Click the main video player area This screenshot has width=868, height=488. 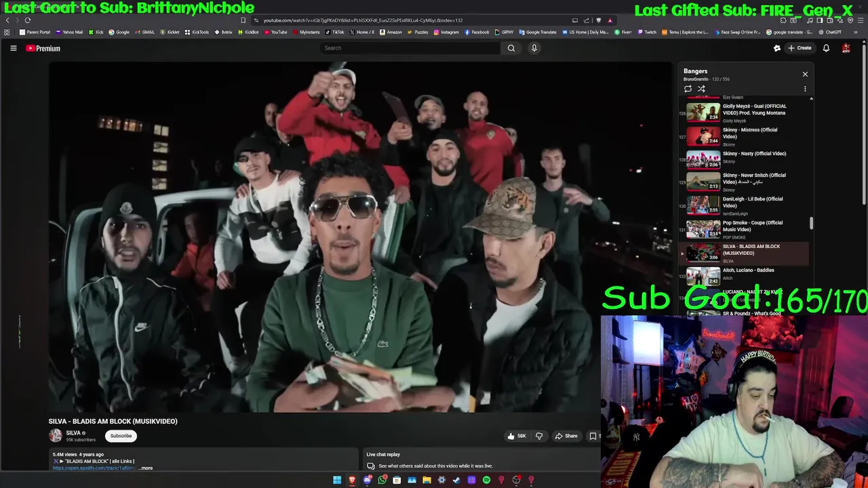pos(361,237)
